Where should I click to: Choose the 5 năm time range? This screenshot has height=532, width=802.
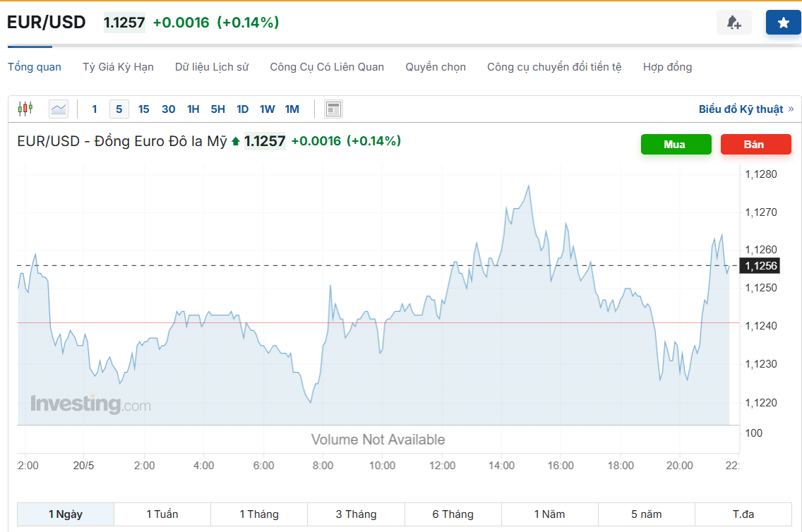coord(647,514)
